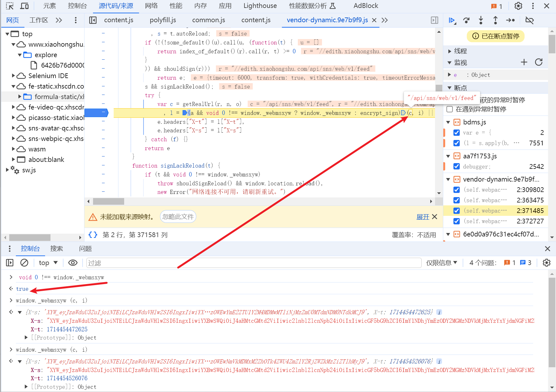Open console settings gear
The image size is (556, 392).
546,262
